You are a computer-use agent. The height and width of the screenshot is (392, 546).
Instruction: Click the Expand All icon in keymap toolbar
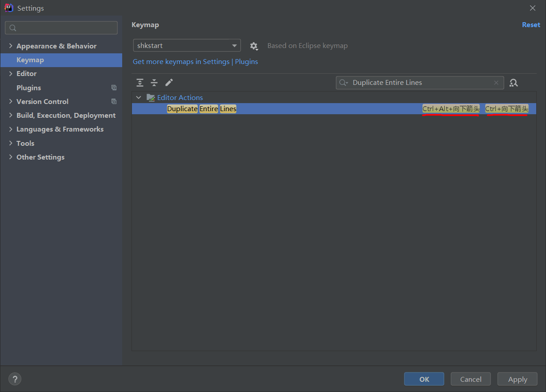click(x=140, y=83)
